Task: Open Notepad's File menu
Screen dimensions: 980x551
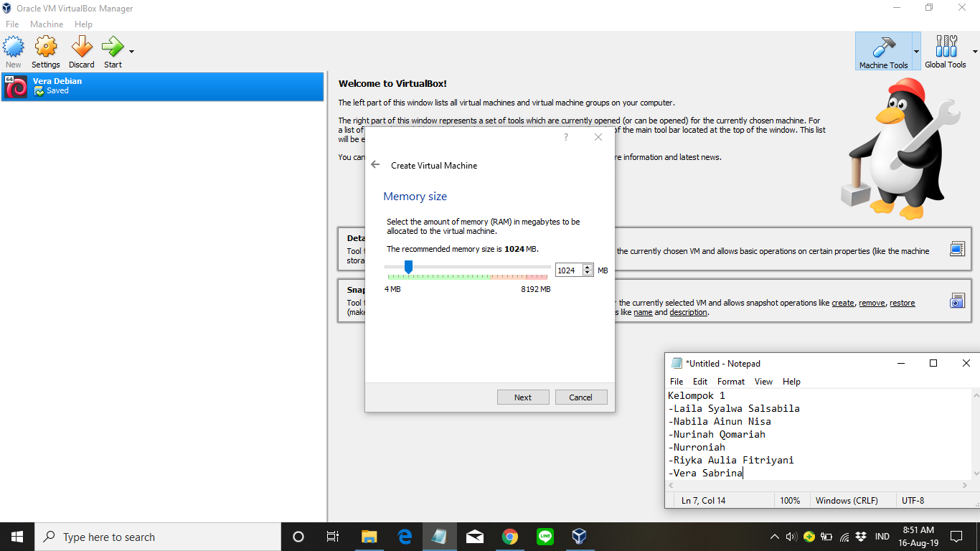Action: pos(677,382)
